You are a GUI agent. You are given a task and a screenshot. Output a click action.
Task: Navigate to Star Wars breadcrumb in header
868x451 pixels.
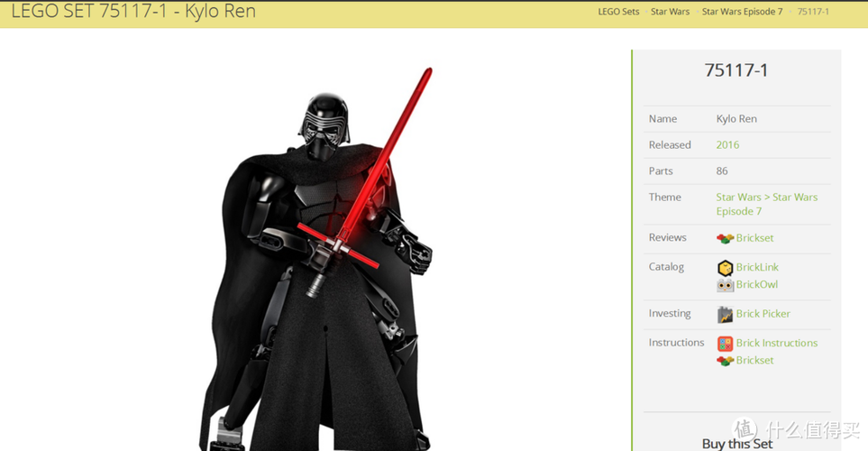(x=670, y=12)
